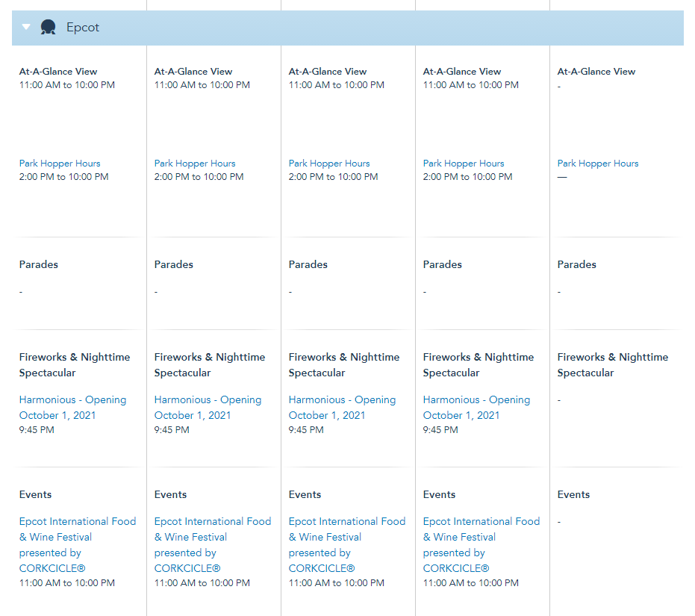Open Park Hopper Hours link in second column
Image resolution: width=695 pixels, height=616 pixels.
195,164
